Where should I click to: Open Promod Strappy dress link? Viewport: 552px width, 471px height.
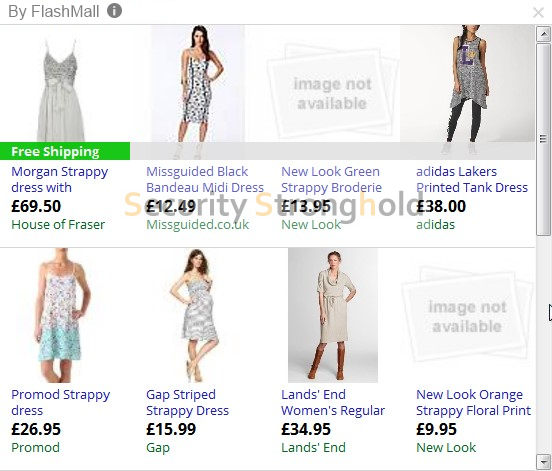(x=60, y=402)
